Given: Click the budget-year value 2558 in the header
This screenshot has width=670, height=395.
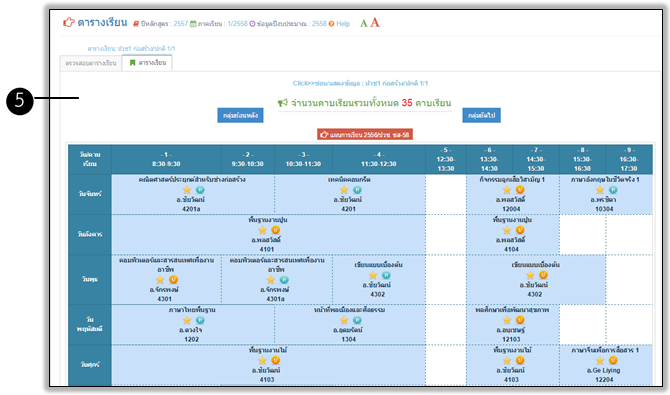Looking at the screenshot, I should click(x=319, y=24).
